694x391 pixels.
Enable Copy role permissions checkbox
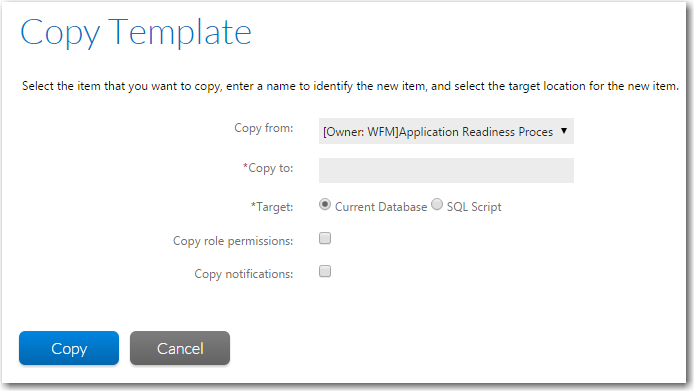(325, 238)
